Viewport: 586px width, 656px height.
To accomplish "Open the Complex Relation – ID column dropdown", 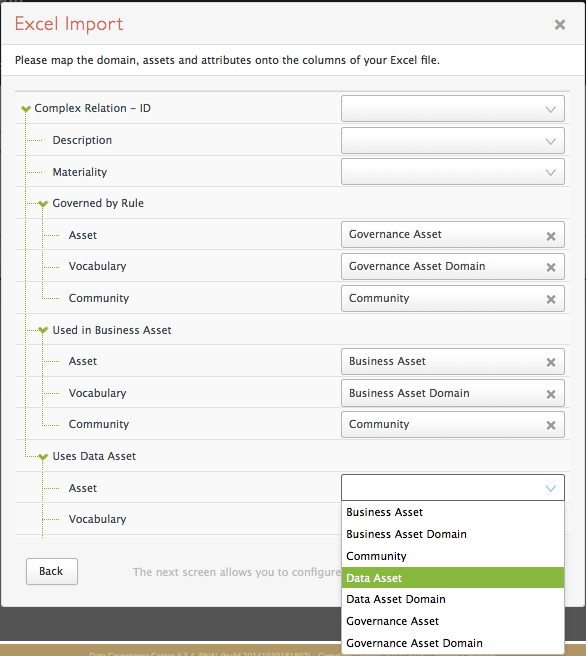I will coord(453,109).
